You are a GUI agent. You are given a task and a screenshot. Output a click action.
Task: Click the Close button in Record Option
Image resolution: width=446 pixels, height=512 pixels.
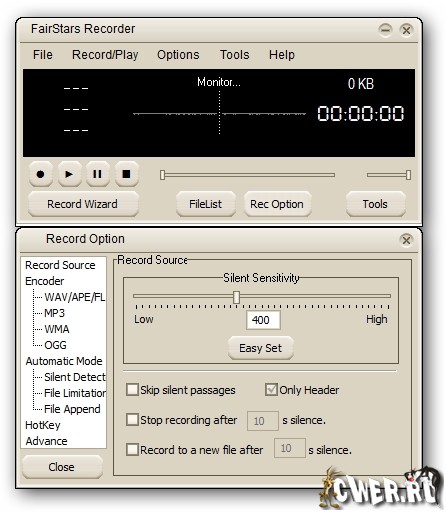[62, 467]
